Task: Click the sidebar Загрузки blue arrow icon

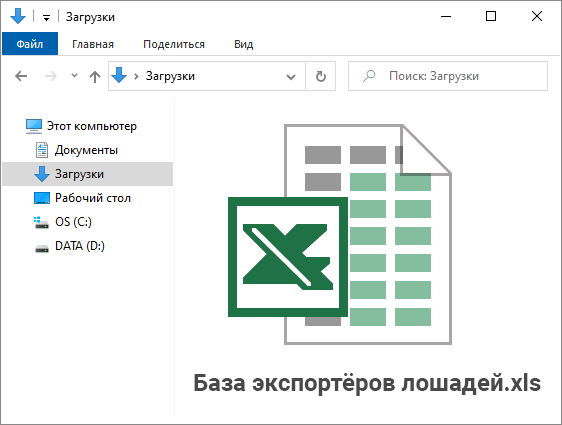Action: coord(42,174)
